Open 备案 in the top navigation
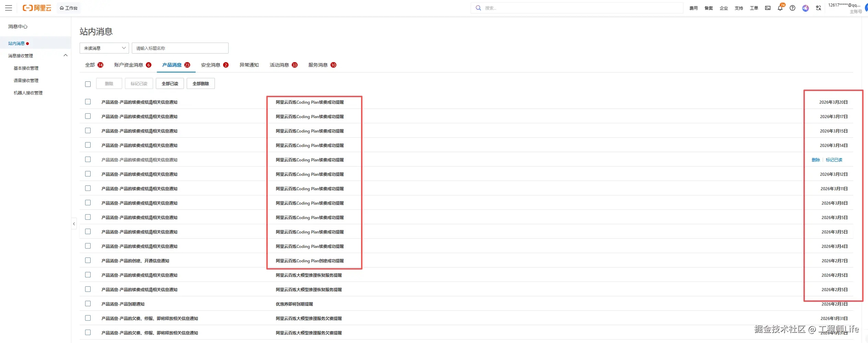The image size is (868, 343). [x=709, y=8]
